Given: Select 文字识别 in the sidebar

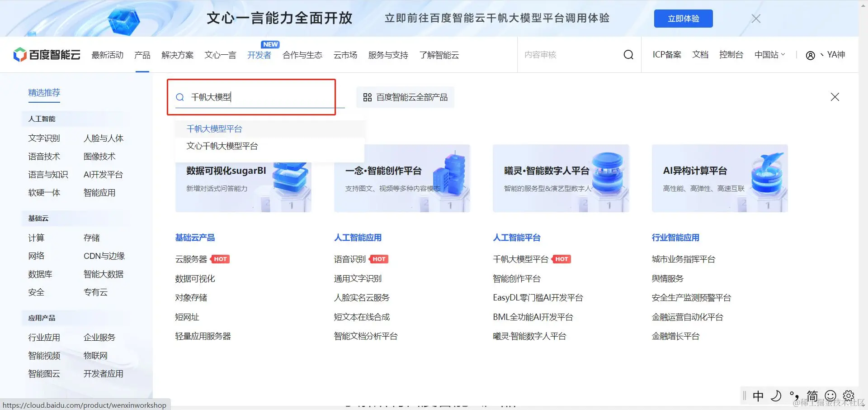Looking at the screenshot, I should (x=44, y=138).
